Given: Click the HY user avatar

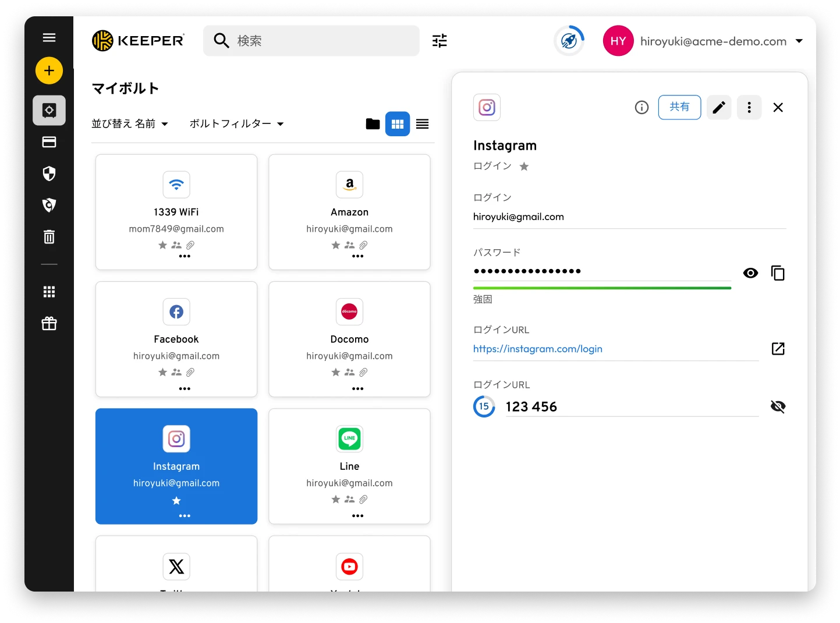Looking at the screenshot, I should pos(618,41).
